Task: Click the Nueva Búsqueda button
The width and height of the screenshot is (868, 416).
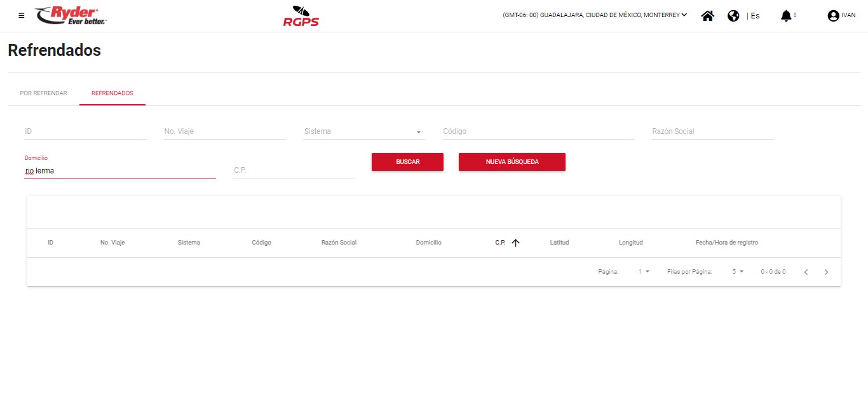Action: [x=512, y=162]
